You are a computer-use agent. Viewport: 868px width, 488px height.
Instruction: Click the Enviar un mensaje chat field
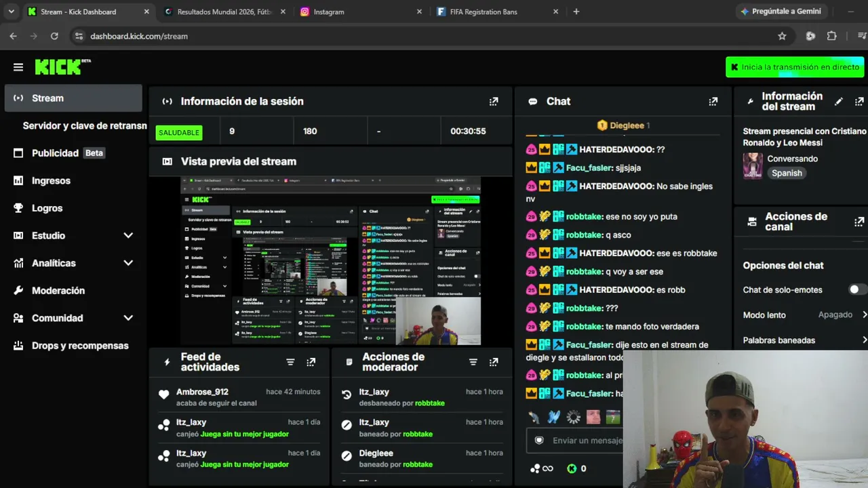tap(575, 441)
